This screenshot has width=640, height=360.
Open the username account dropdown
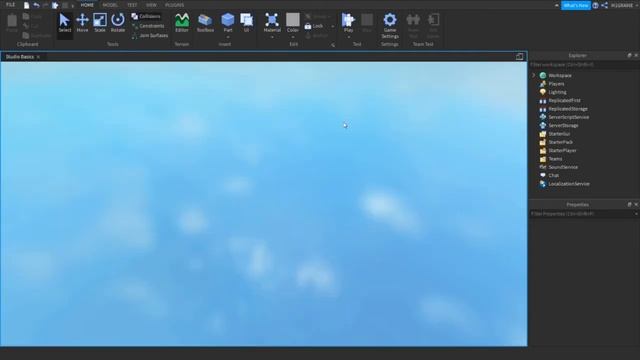624,5
